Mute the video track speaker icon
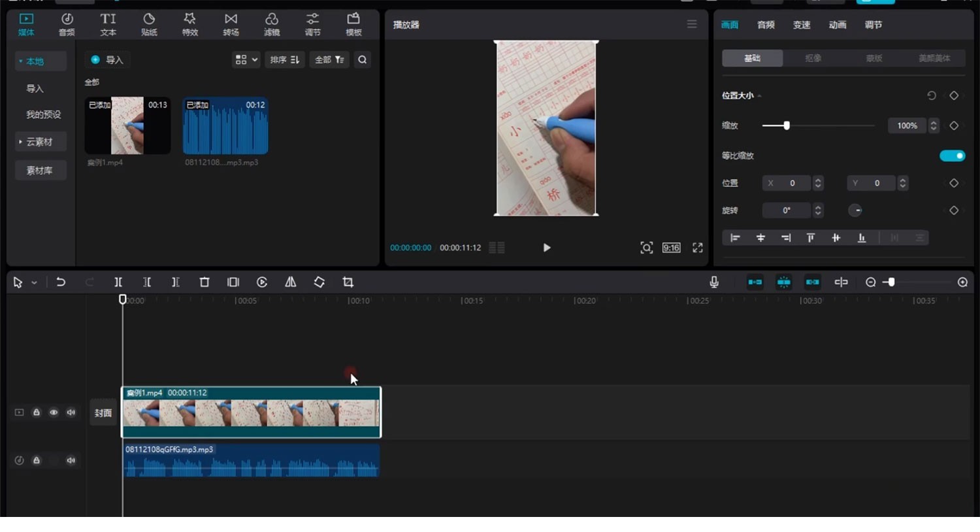 (71, 412)
